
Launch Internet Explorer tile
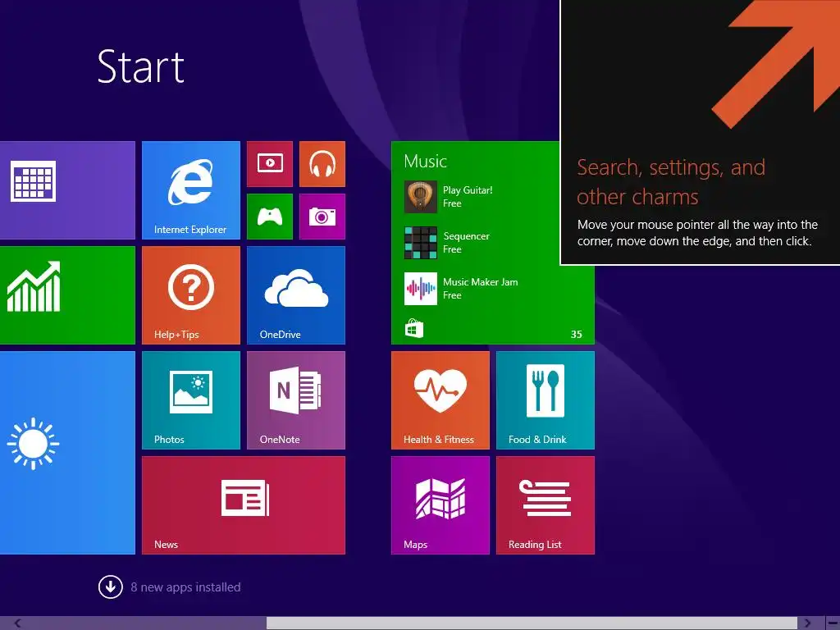[190, 190]
